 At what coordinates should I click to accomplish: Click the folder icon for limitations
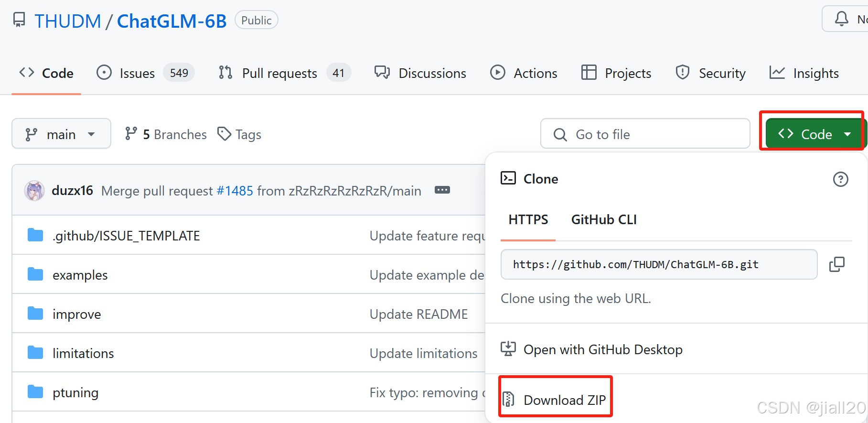(35, 352)
